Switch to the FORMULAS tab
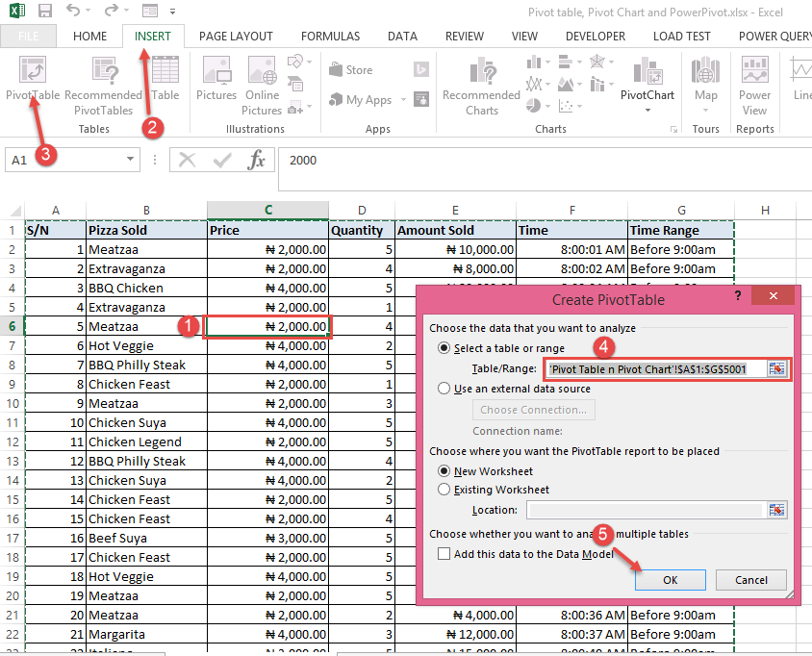 coord(330,36)
